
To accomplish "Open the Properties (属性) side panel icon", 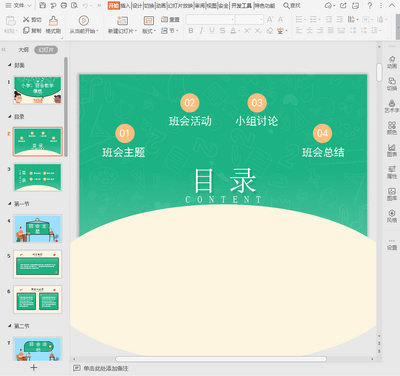I will (392, 172).
